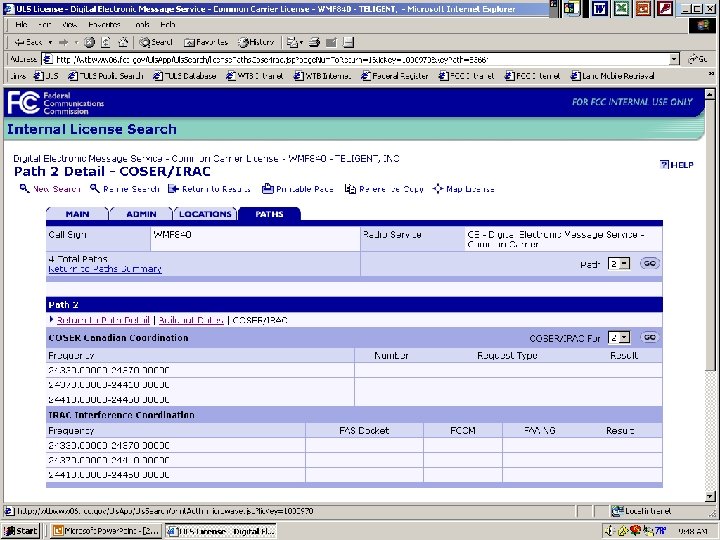
Task: Click Return to Results
Action: coord(209,189)
